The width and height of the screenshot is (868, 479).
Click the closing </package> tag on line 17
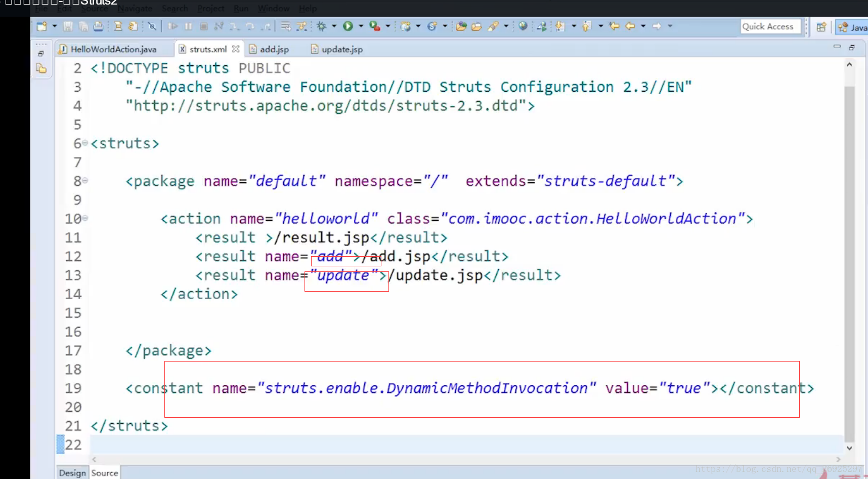(x=168, y=350)
